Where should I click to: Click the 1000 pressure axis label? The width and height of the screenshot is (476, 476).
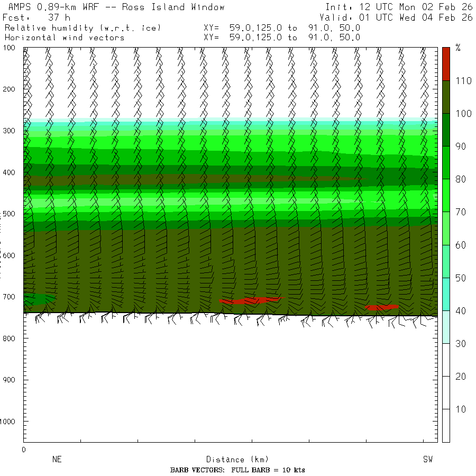(7, 422)
